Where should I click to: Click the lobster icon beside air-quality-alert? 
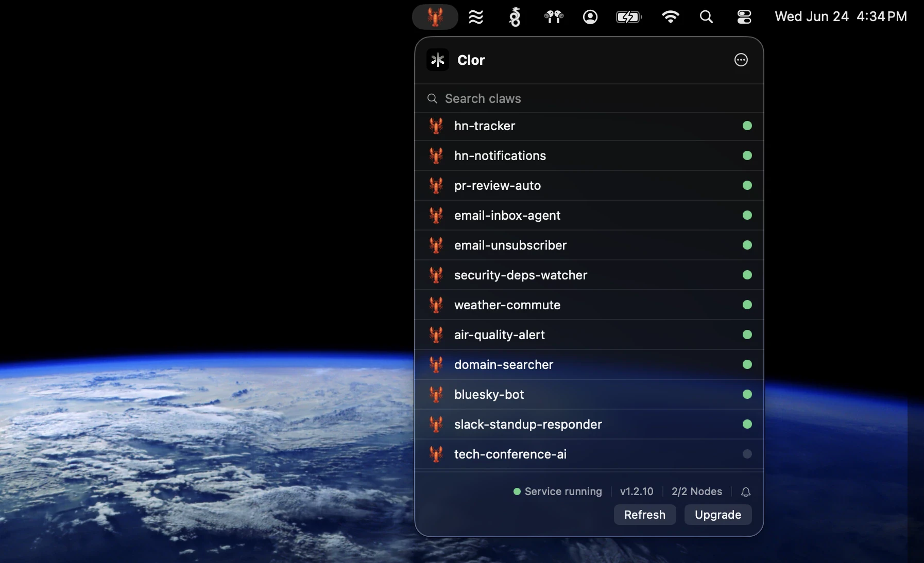(x=436, y=335)
